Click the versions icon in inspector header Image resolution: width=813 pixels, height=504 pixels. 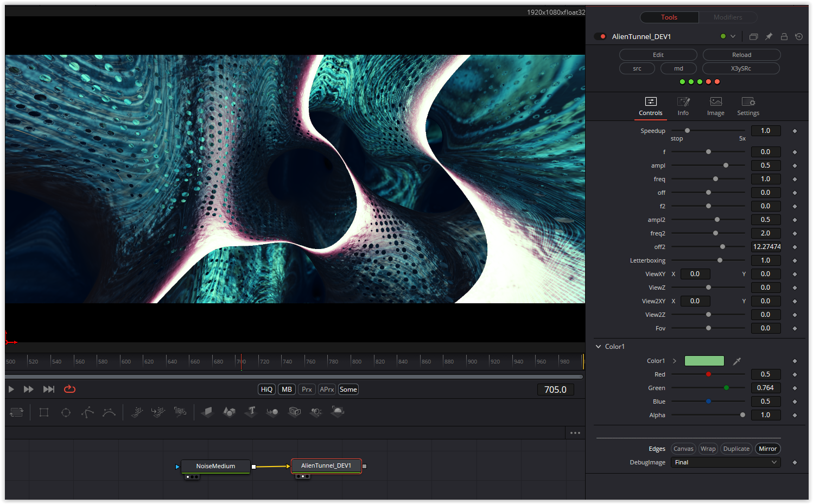(753, 36)
